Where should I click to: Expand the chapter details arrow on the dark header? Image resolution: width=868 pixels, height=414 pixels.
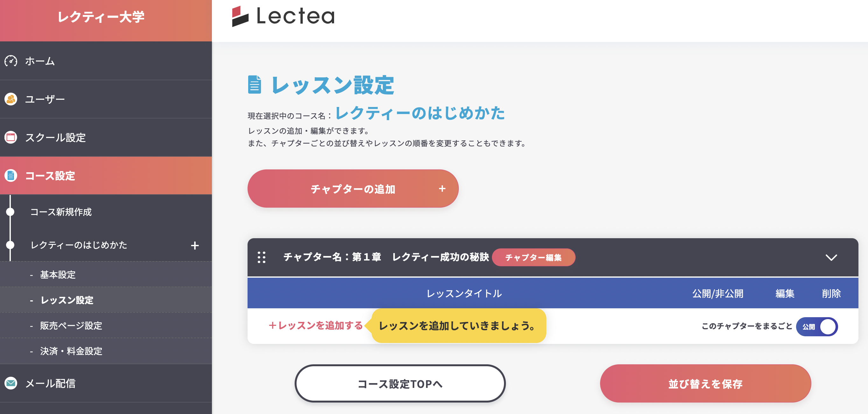click(x=832, y=257)
